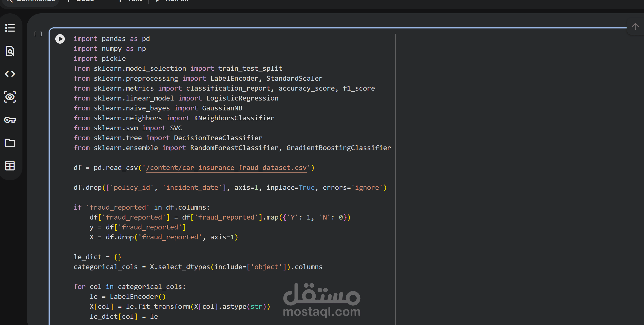
Task: Click the empty execution count brackets
Action: click(38, 34)
